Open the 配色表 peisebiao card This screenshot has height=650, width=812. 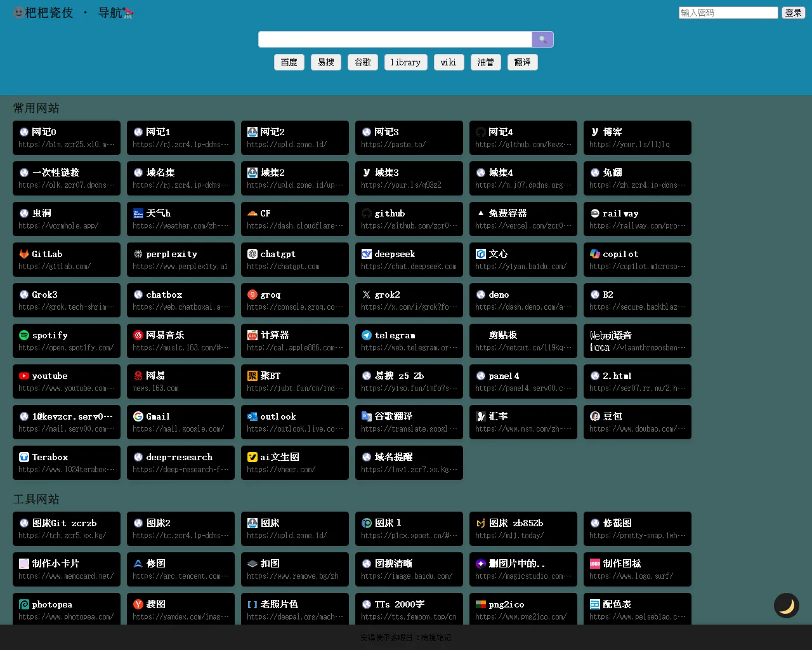click(638, 610)
